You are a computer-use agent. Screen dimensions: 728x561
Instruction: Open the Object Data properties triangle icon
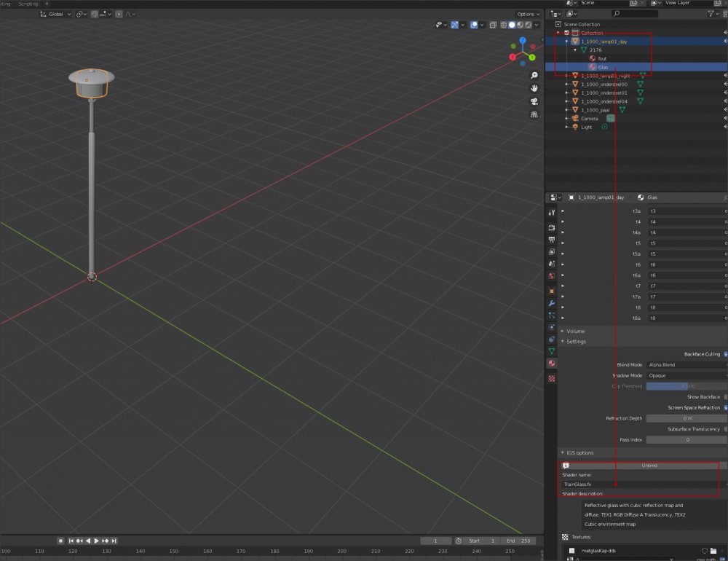pyautogui.click(x=552, y=351)
